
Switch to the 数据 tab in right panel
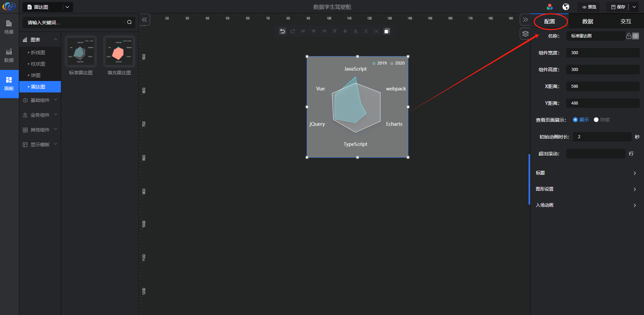pos(587,22)
